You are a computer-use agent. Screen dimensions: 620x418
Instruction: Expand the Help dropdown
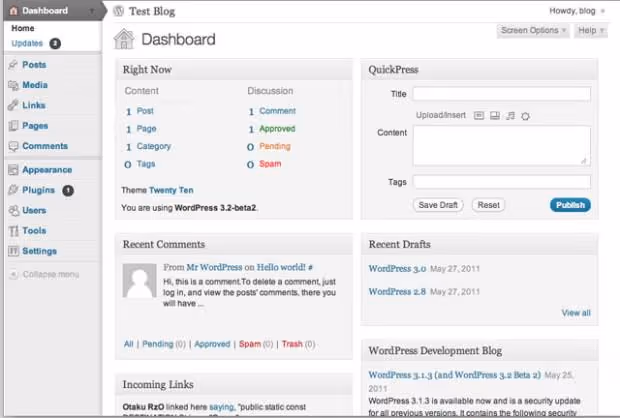[591, 30]
